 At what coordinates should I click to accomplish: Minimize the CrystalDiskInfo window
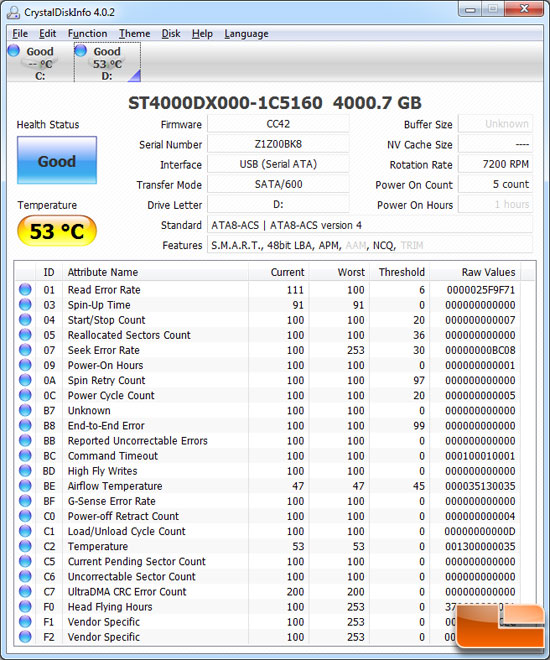[470, 10]
